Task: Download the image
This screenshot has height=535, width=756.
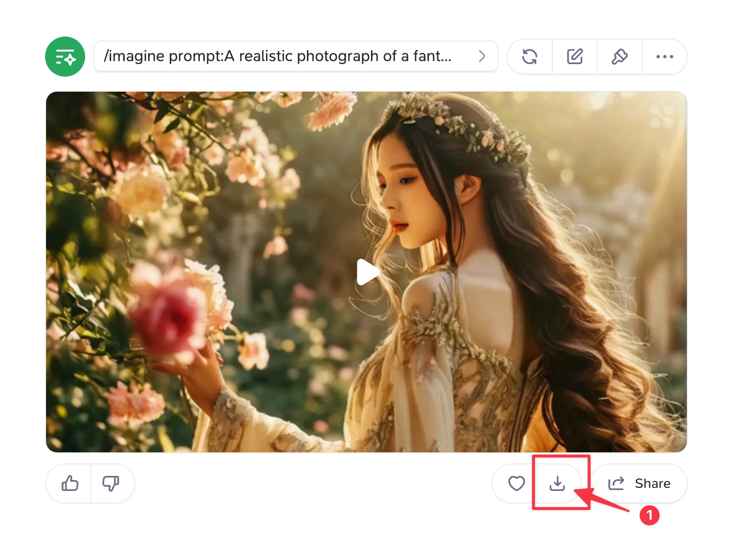Action: point(557,483)
